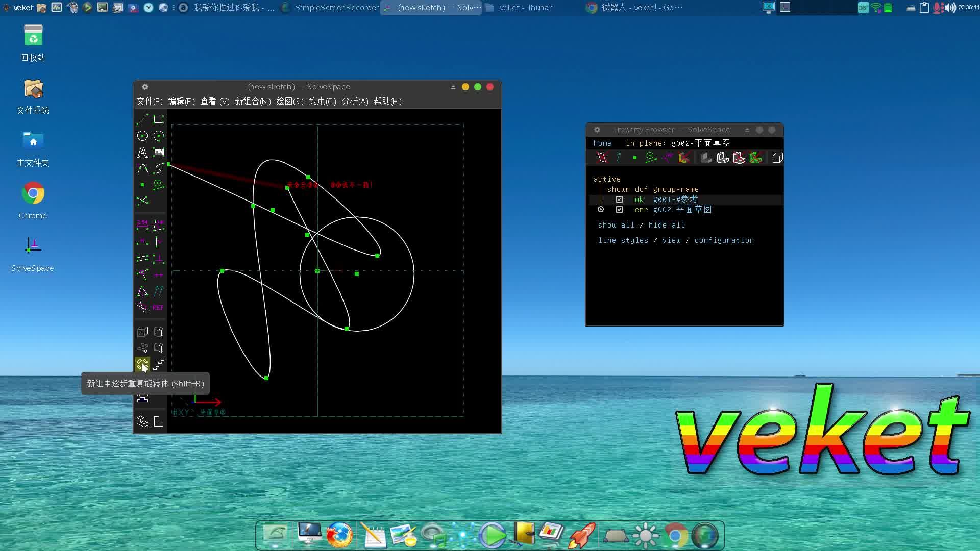Toggle REF reference dimension

159,307
